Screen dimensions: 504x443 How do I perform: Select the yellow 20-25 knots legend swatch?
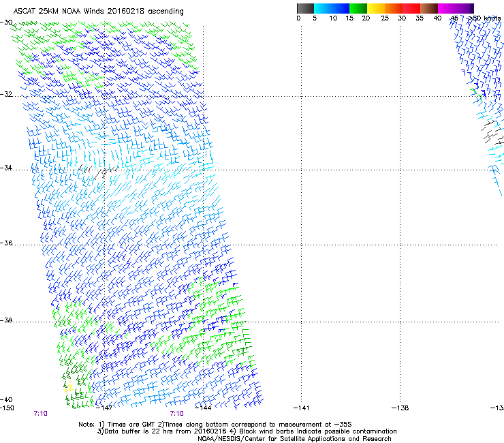coord(376,8)
